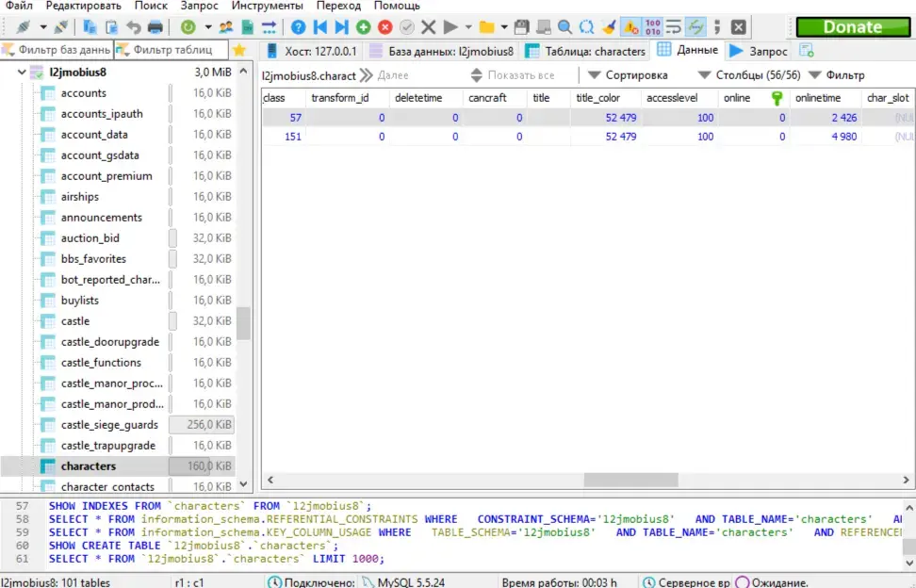Image resolution: width=916 pixels, height=588 pixels.
Task: Select the castle_siege_guards table
Action: pyautogui.click(x=109, y=425)
